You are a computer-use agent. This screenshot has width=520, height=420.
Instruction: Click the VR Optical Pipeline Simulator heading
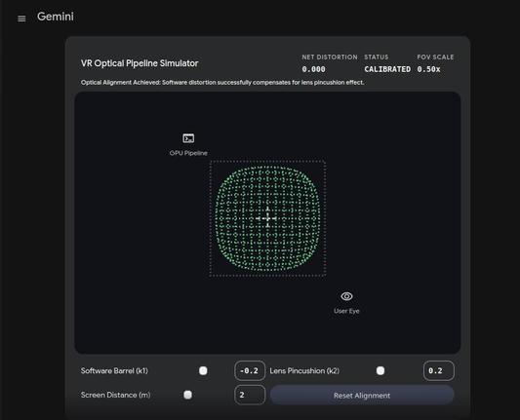[x=140, y=63]
